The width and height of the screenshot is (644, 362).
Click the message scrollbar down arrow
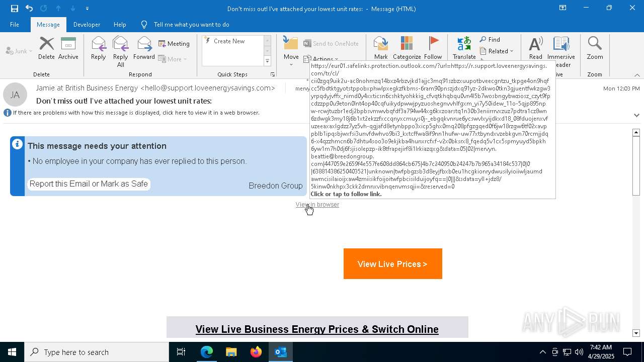pyautogui.click(x=636, y=333)
